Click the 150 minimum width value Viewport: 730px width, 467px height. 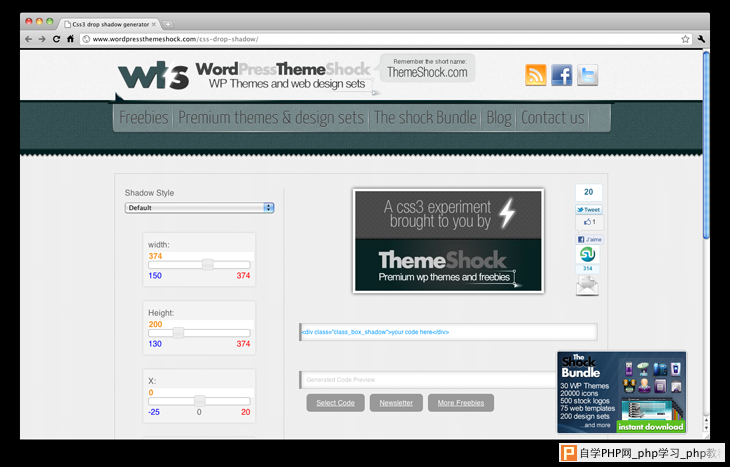click(x=155, y=276)
